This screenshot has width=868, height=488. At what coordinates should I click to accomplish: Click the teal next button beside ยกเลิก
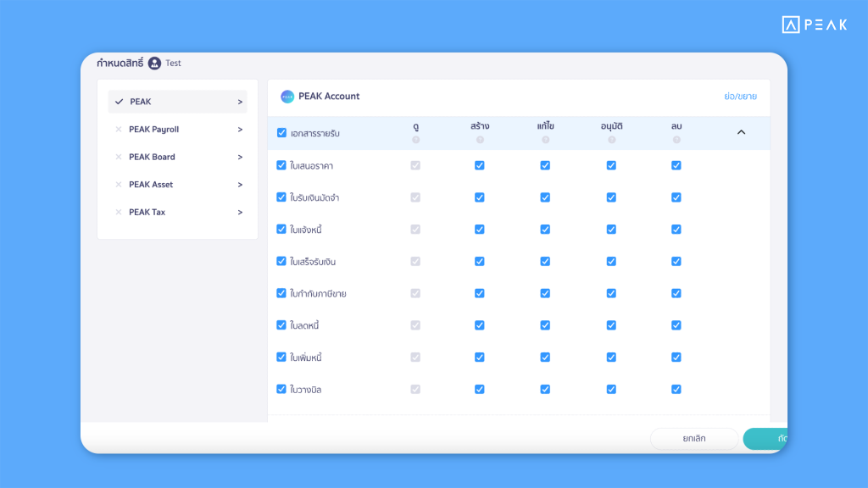(765, 438)
